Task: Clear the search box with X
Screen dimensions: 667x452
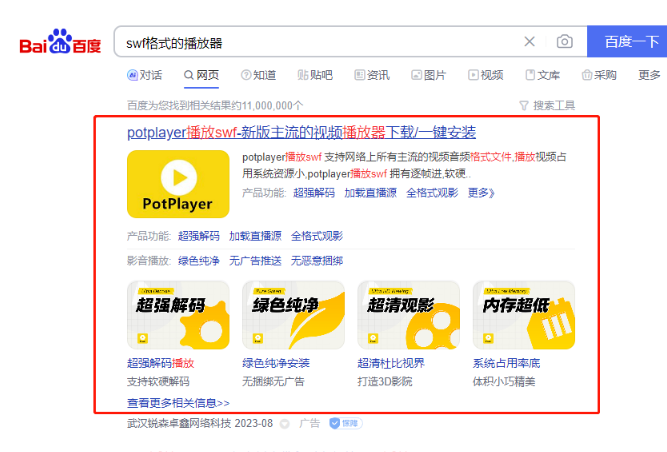Action: coord(530,41)
